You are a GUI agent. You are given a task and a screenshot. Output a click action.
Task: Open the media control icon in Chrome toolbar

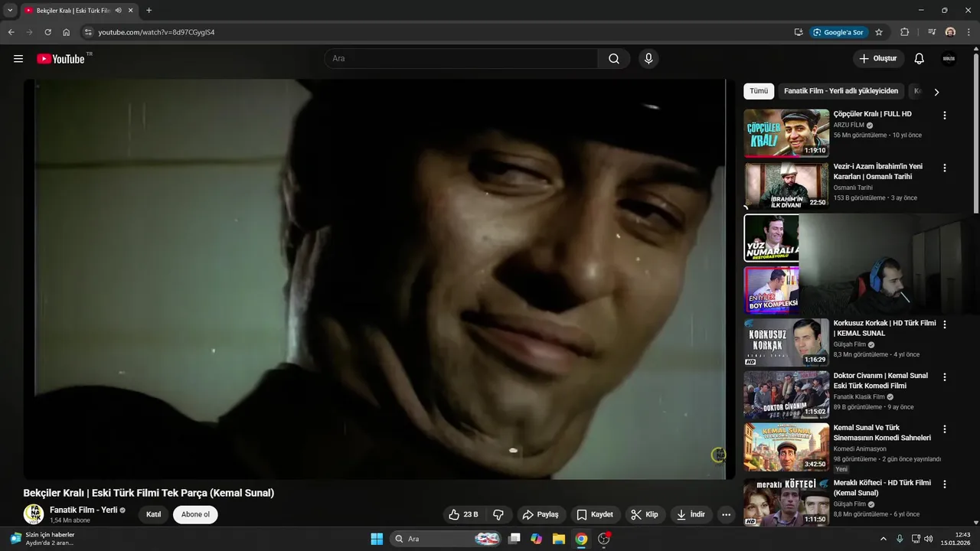pos(932,32)
